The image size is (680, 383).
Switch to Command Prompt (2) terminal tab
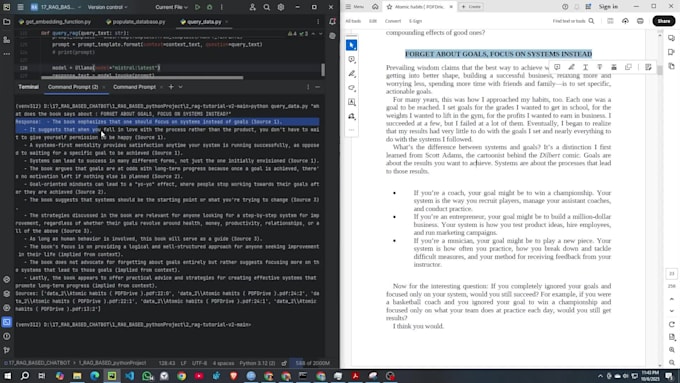(x=73, y=87)
